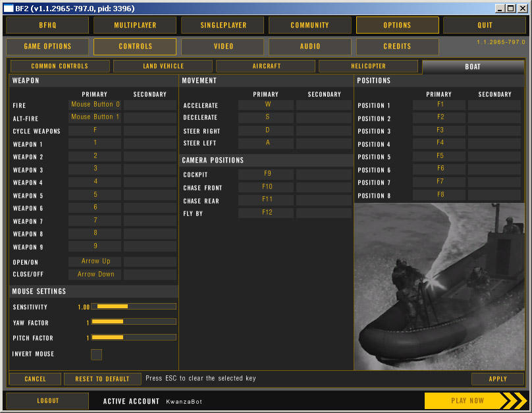The height and width of the screenshot is (413, 532).
Task: Select Position 3 primary binding F3
Action: pyautogui.click(x=439, y=130)
